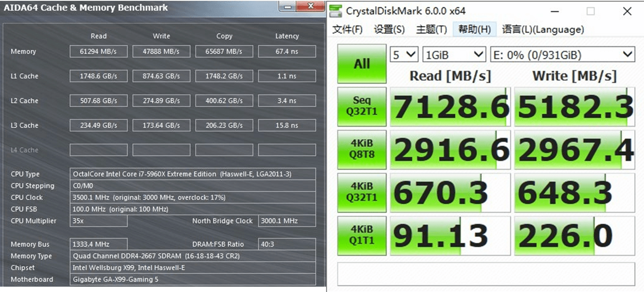Click the CPU Multiplier value 35x
The image size is (644, 292).
click(98, 221)
